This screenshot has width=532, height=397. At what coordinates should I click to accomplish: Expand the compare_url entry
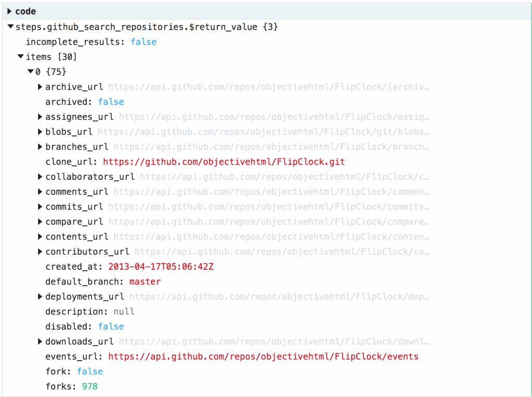pos(41,221)
